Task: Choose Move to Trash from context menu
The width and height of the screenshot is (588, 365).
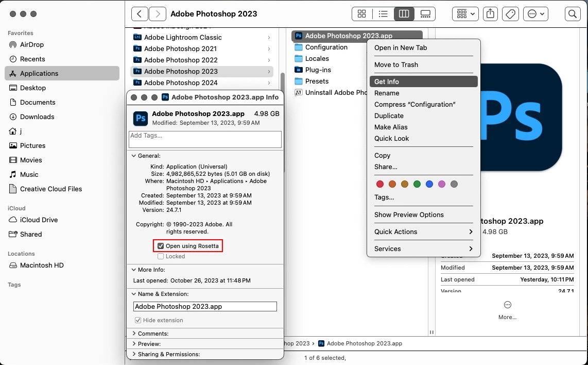Action: pyautogui.click(x=423, y=64)
